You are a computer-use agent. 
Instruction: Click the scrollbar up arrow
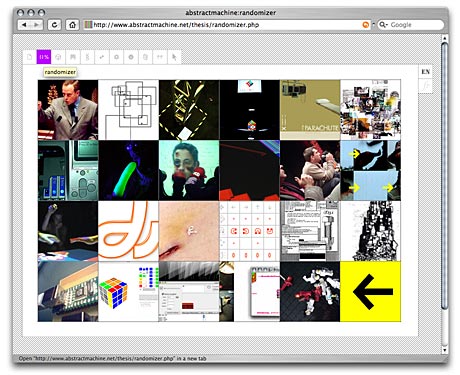click(x=444, y=39)
